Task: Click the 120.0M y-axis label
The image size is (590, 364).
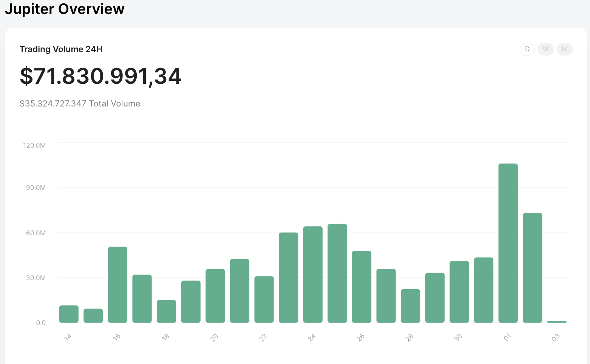Action: [34, 145]
